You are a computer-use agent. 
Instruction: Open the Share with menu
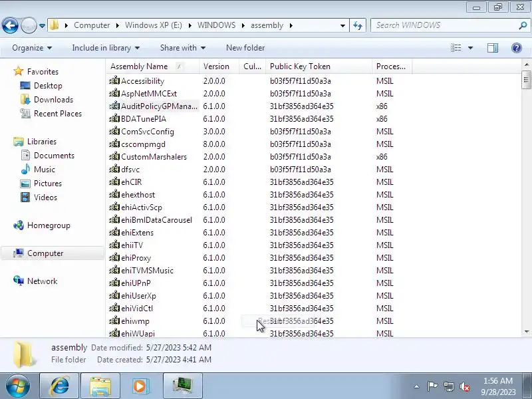coord(183,48)
